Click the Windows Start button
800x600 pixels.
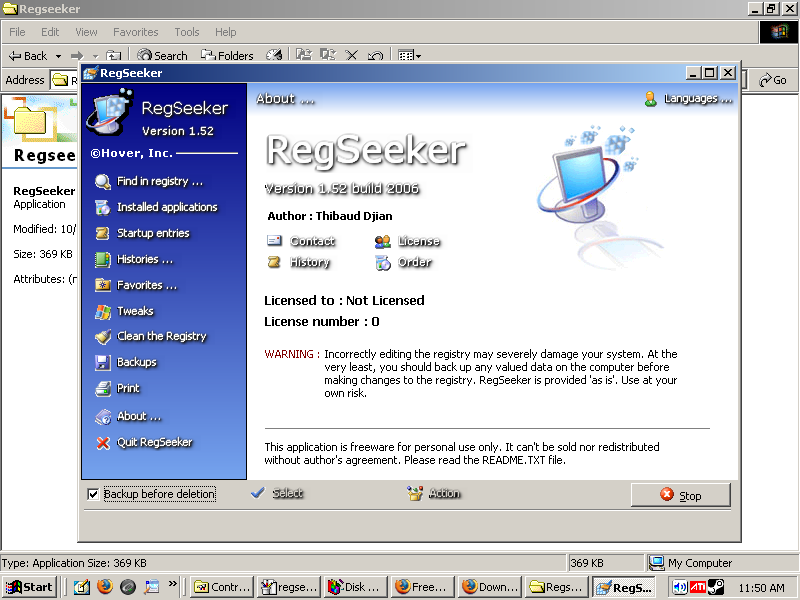coord(30,587)
